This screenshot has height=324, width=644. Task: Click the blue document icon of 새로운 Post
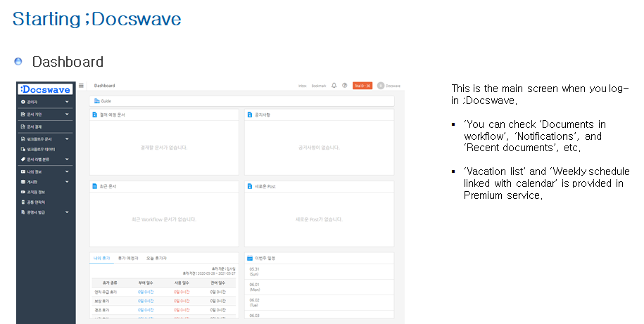point(250,186)
